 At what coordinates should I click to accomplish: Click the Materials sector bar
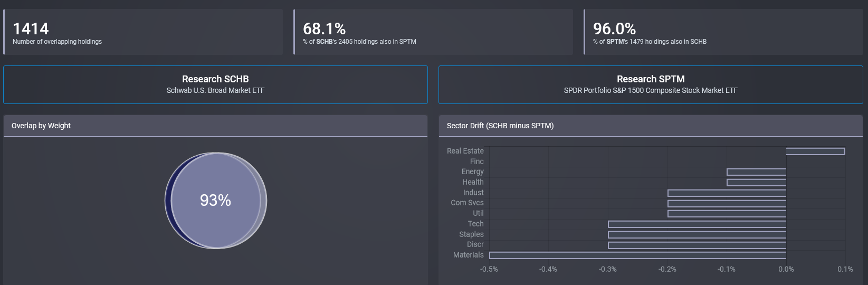[x=637, y=255]
